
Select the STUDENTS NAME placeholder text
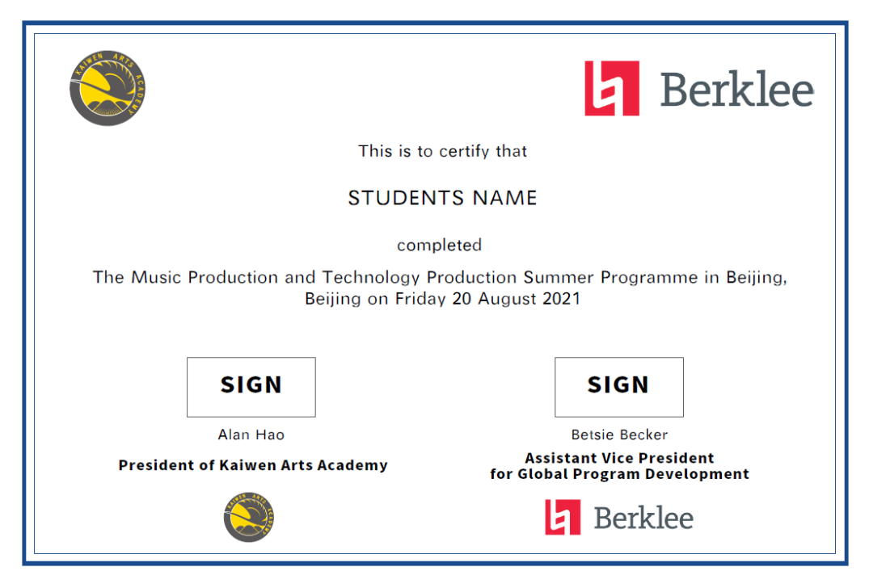click(443, 198)
